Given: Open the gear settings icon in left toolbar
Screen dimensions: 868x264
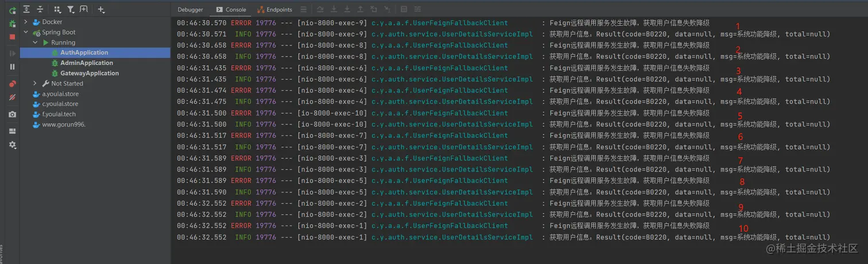Looking at the screenshot, I should coord(12,145).
